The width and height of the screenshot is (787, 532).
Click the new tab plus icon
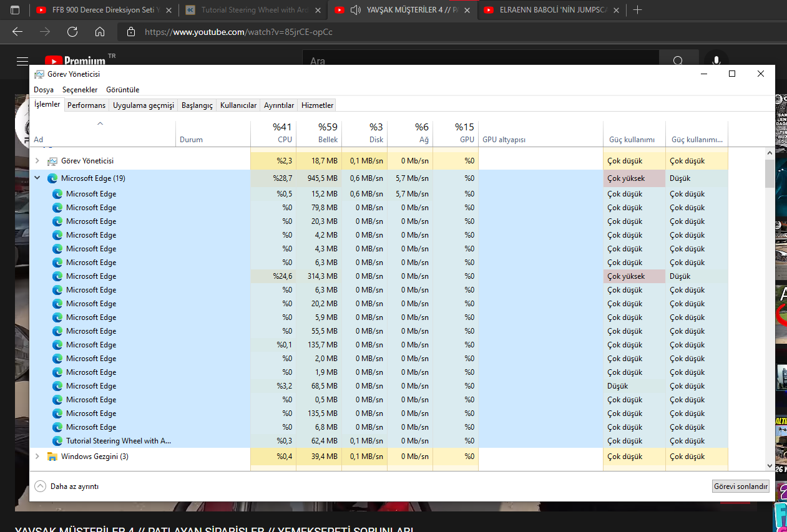pos(637,10)
